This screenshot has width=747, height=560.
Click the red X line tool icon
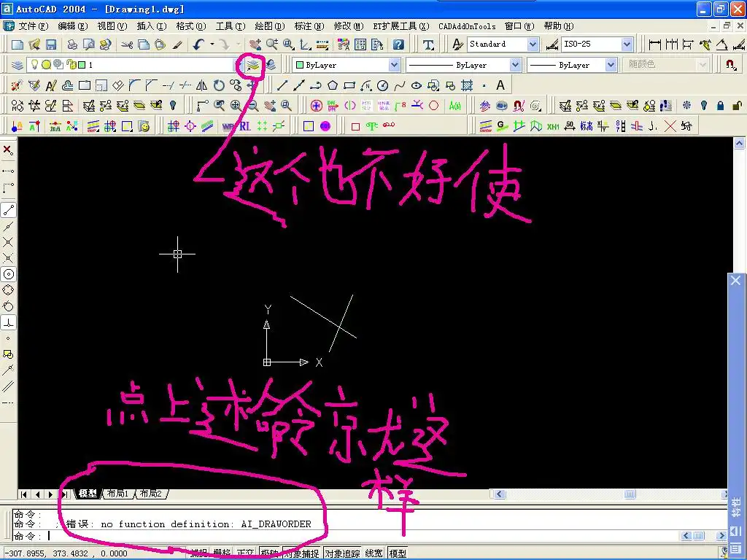pyautogui.click(x=670, y=126)
